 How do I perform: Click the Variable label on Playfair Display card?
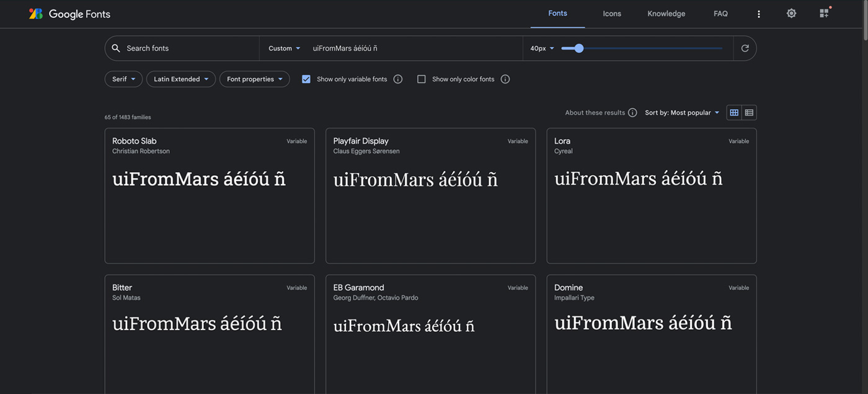(x=518, y=141)
